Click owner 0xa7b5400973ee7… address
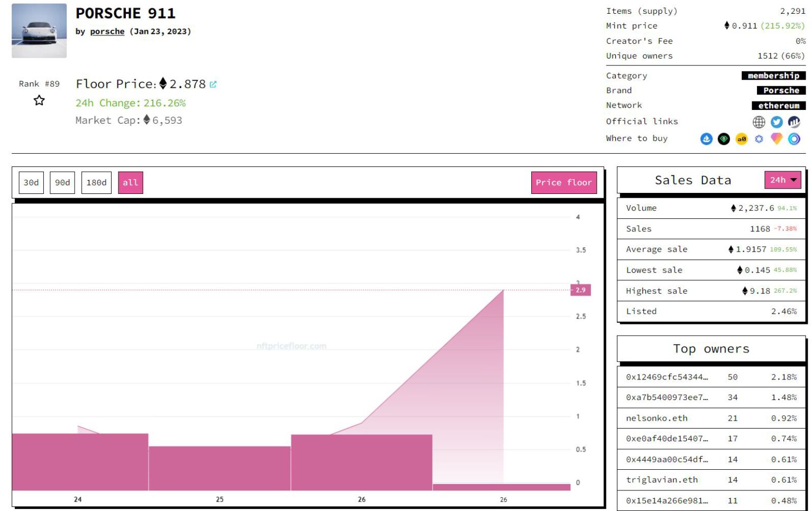This screenshot has width=812, height=511. pyautogui.click(x=667, y=397)
